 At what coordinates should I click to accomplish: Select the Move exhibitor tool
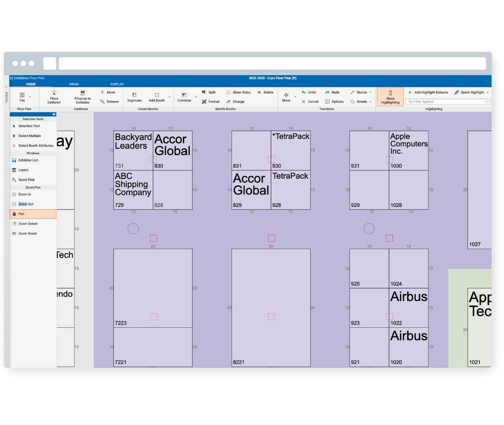coord(107,92)
